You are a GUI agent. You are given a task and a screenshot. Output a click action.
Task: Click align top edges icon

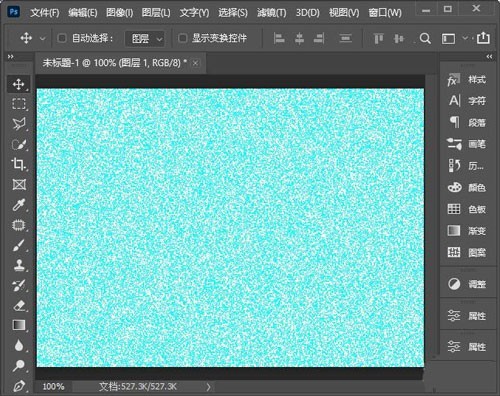378,38
